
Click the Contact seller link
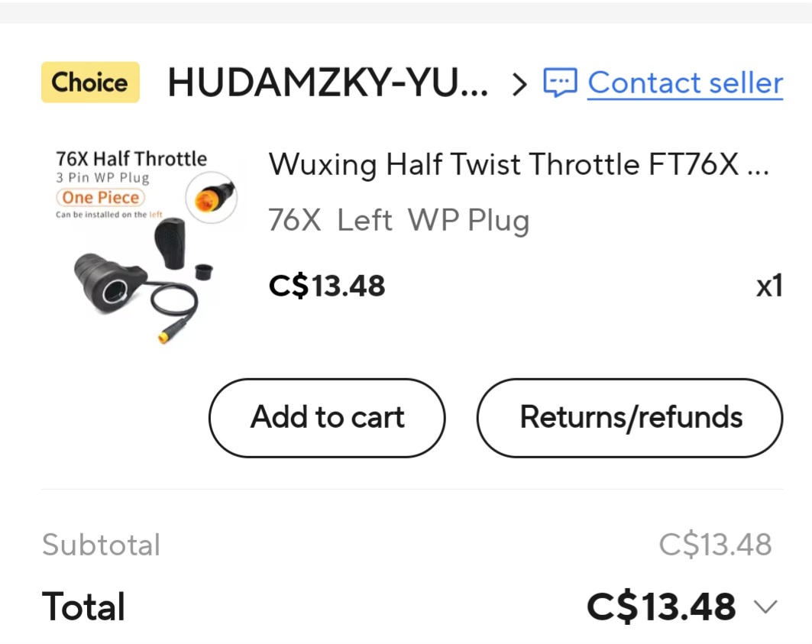(685, 83)
